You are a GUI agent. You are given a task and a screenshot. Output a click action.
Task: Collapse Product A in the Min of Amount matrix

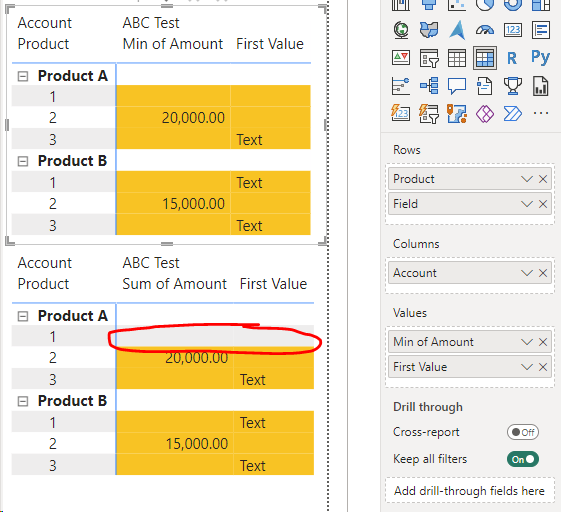[23, 76]
